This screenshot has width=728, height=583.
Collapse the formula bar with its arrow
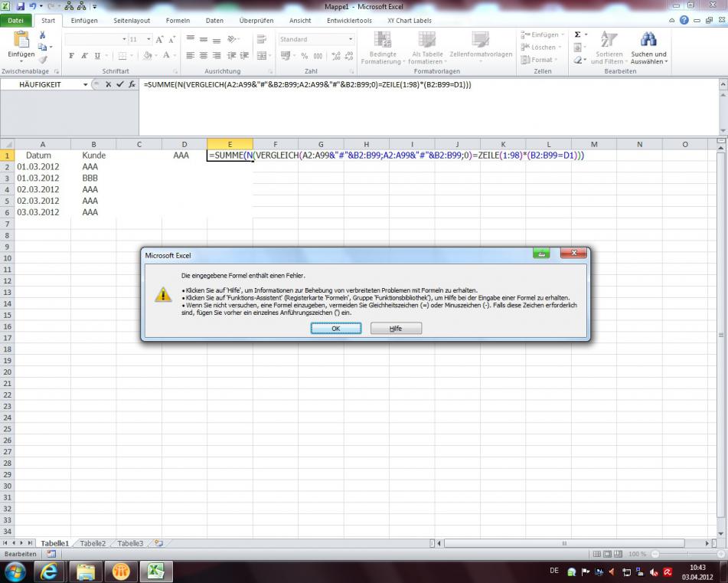[723, 84]
